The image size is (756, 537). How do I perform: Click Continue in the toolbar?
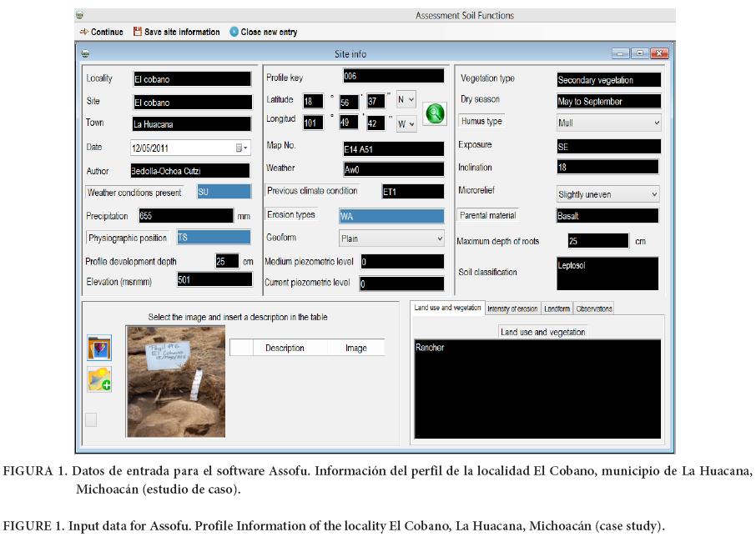[x=101, y=33]
